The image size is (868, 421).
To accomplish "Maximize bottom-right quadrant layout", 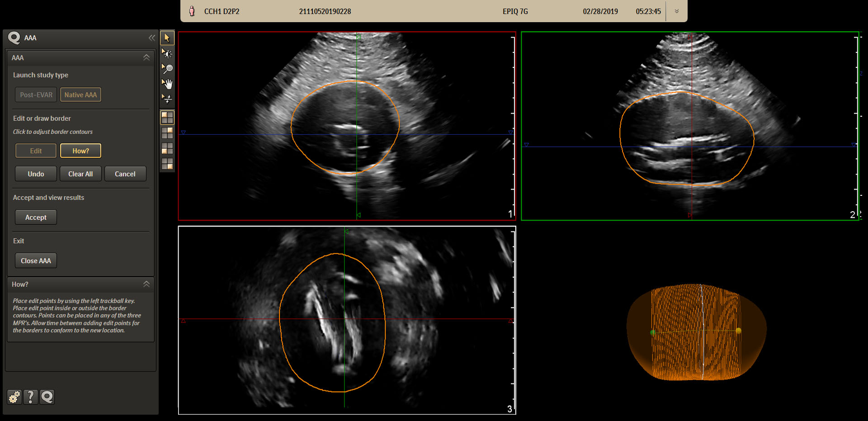I will point(167,164).
